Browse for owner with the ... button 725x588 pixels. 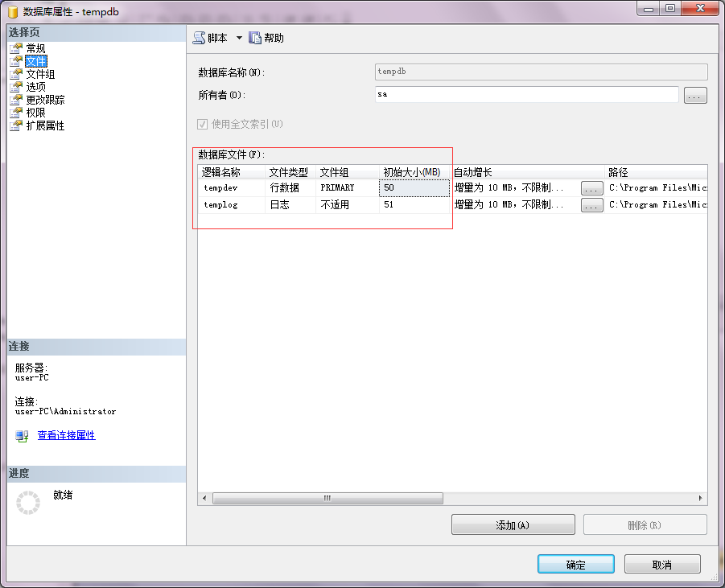[695, 96]
